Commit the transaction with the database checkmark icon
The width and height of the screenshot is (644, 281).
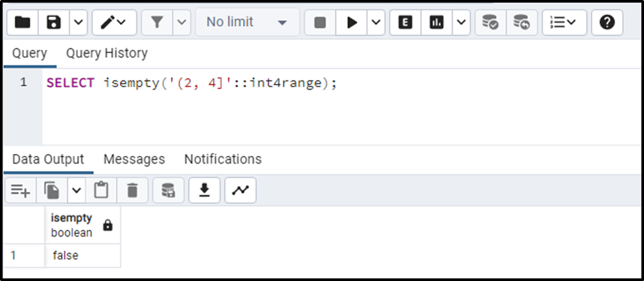click(491, 22)
